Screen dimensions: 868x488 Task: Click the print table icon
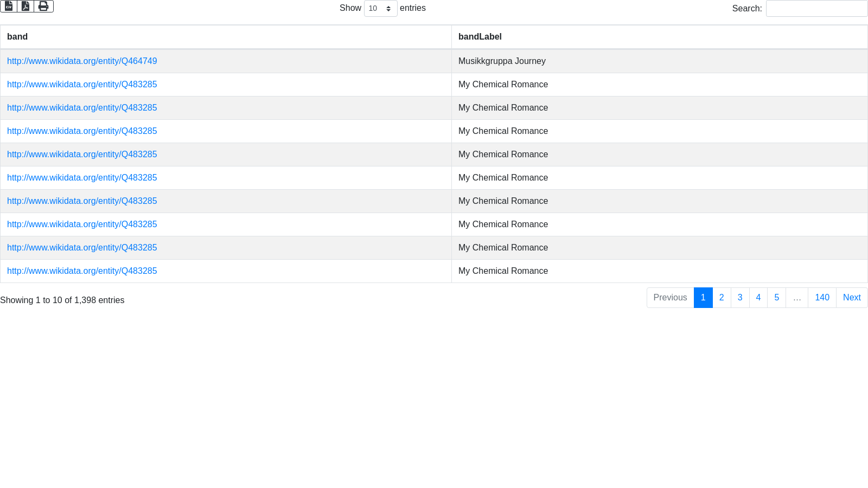tap(43, 6)
